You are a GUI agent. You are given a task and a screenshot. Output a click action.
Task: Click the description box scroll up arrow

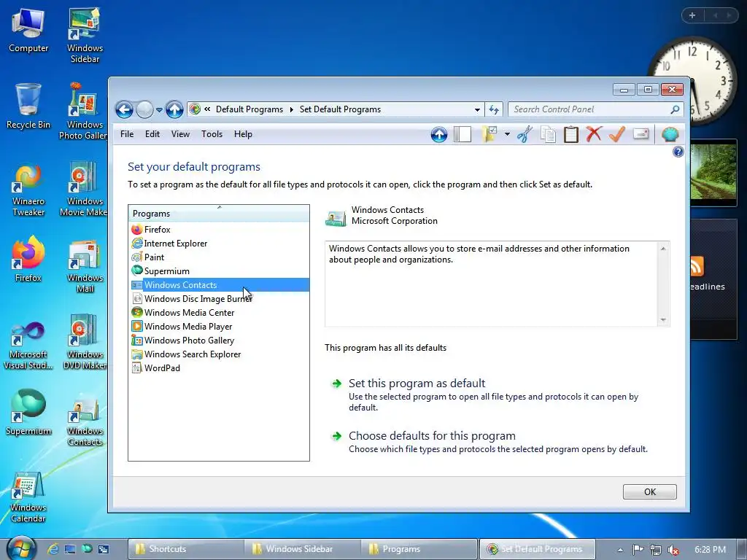[x=663, y=248]
